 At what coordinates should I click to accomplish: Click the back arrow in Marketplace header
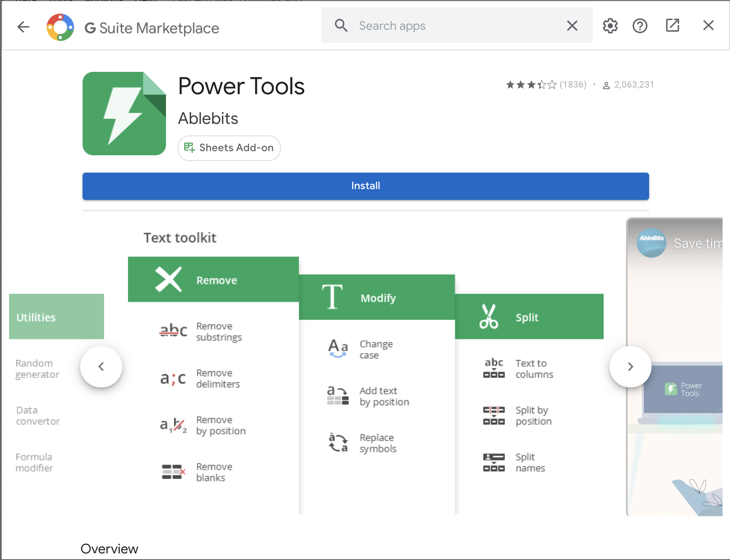click(x=24, y=27)
